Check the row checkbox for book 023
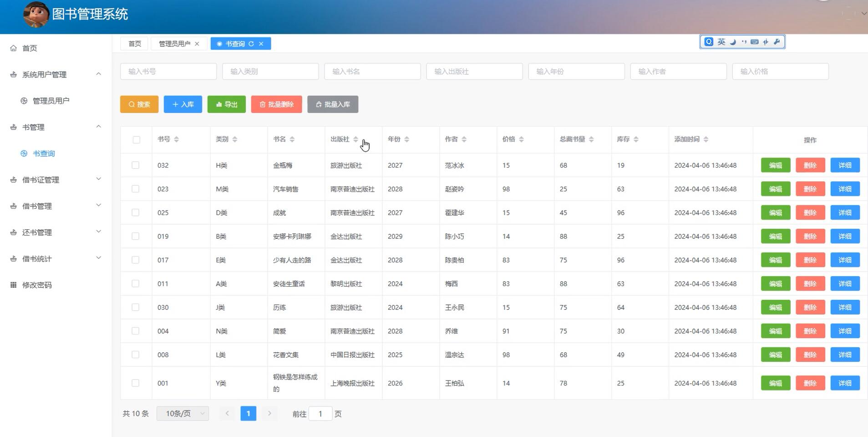This screenshot has height=437, width=868. pos(135,189)
